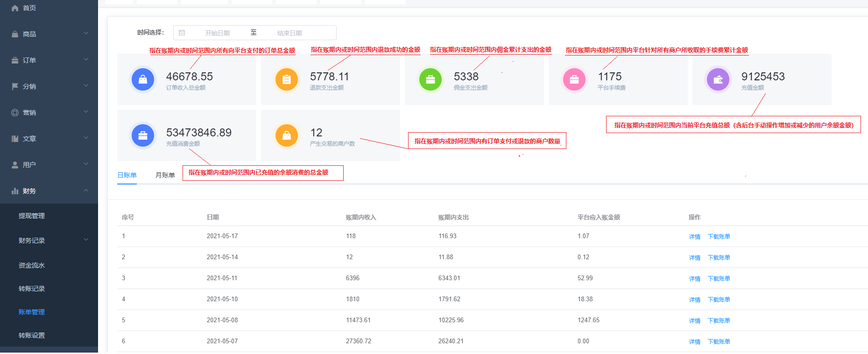Go to 资金流水 page
The image size is (868, 354).
click(32, 265)
